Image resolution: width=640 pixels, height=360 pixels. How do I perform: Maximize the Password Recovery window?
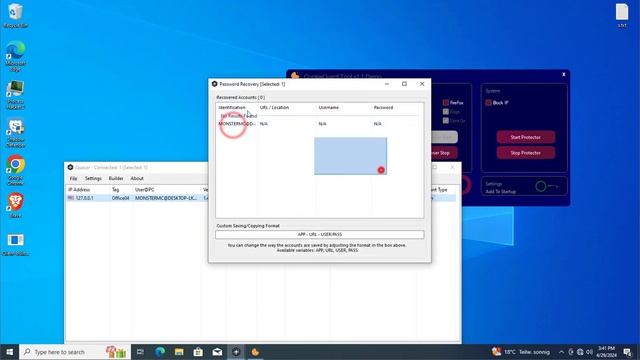[404, 84]
